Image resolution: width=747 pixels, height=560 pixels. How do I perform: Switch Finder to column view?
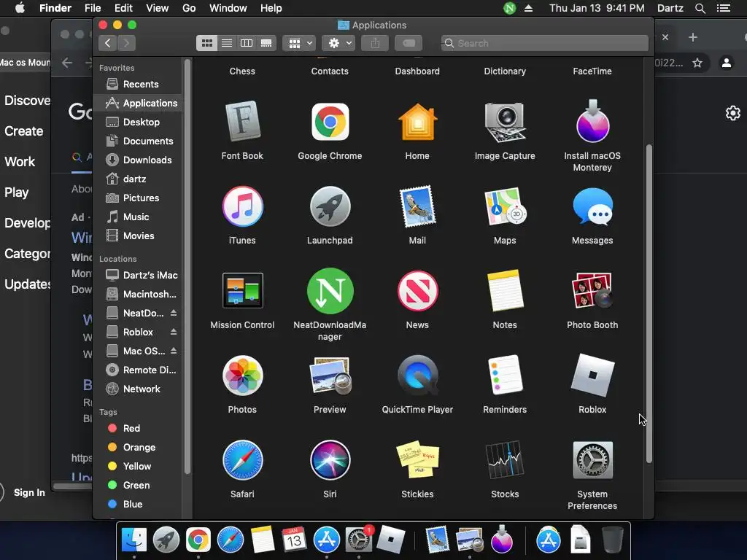(x=247, y=43)
